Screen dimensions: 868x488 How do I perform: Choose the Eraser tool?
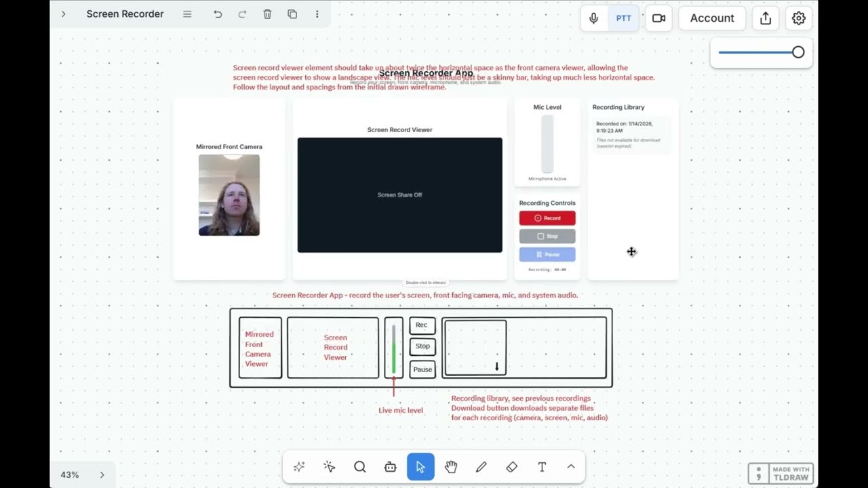point(512,467)
